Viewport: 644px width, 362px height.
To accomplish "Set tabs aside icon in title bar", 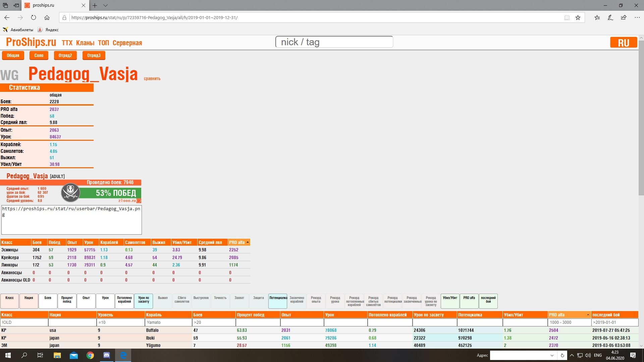I will (x=16, y=5).
